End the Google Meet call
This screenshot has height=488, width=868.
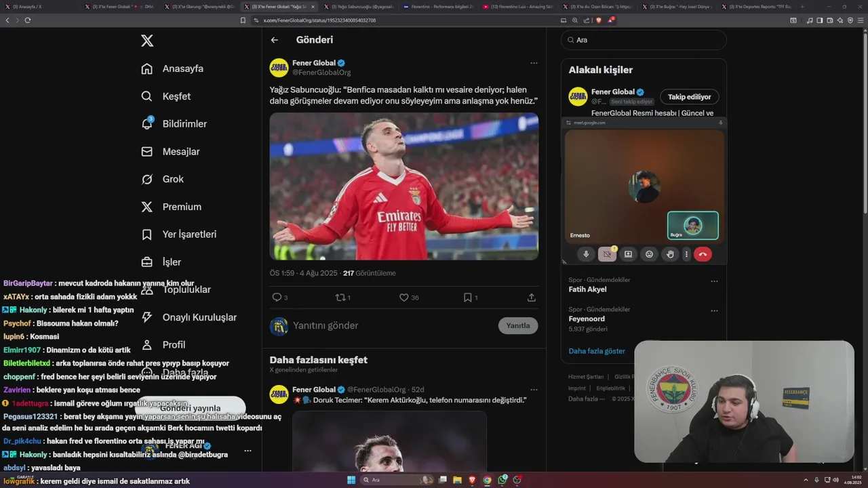(x=703, y=254)
